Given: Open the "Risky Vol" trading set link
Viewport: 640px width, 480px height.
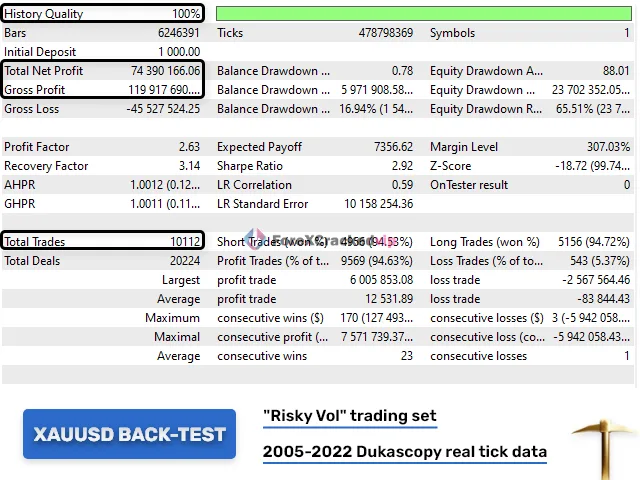Looking at the screenshot, I should click(x=349, y=415).
